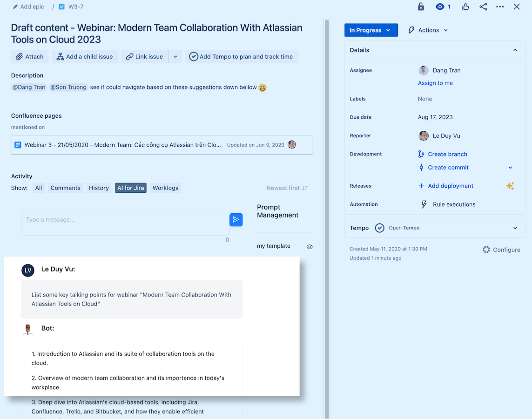
Task: Click the blue send message icon
Action: [x=236, y=219]
